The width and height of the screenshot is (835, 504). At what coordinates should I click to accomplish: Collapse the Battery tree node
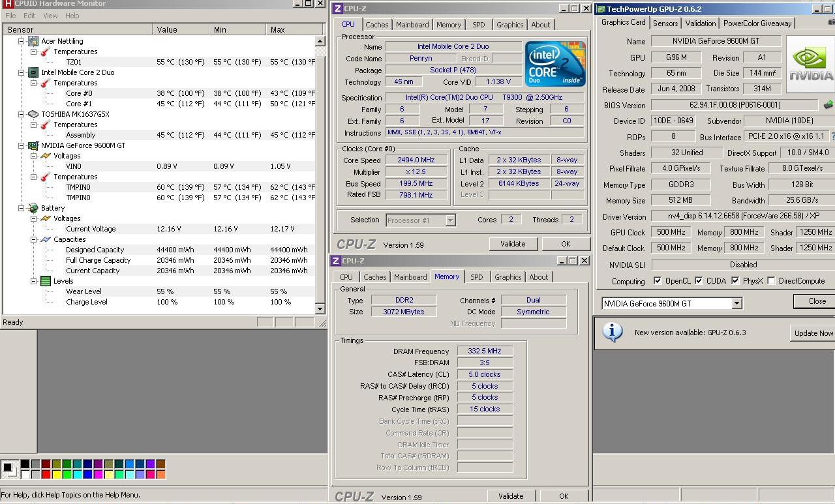coord(22,208)
